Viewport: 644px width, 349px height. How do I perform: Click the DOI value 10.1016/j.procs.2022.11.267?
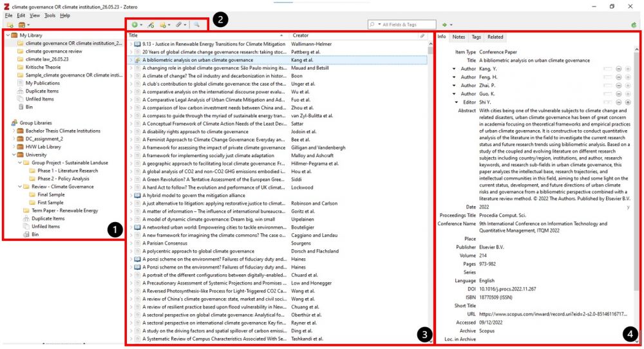507,289
